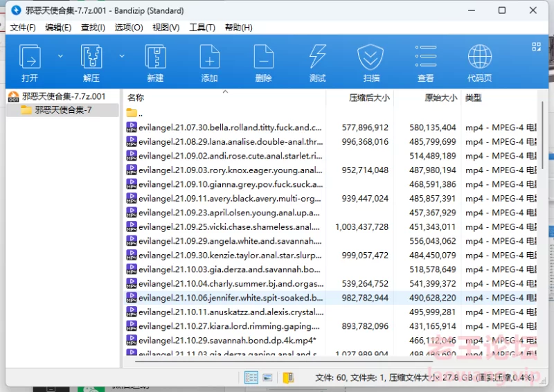
Task: Select the file with original size 514,489,189
Action: coord(331,156)
